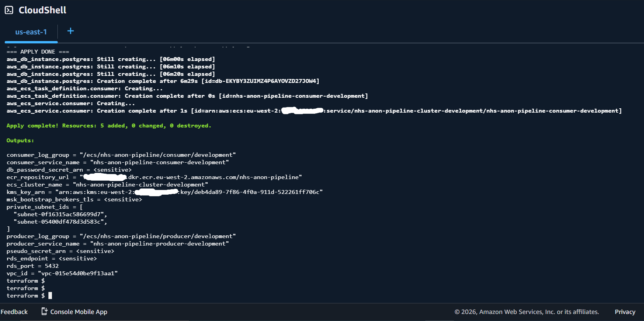The image size is (644, 321).
Task: Click the Amazon Web Services copyright text
Action: (526, 312)
